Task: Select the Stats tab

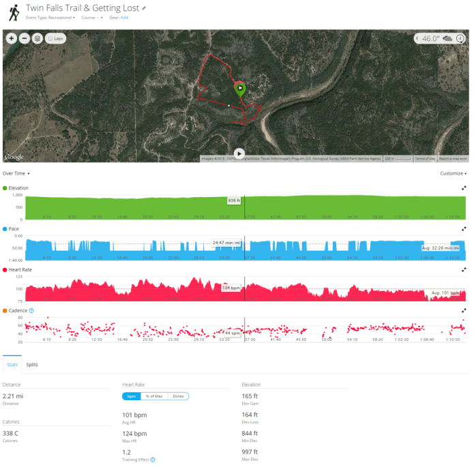Action: click(12, 365)
